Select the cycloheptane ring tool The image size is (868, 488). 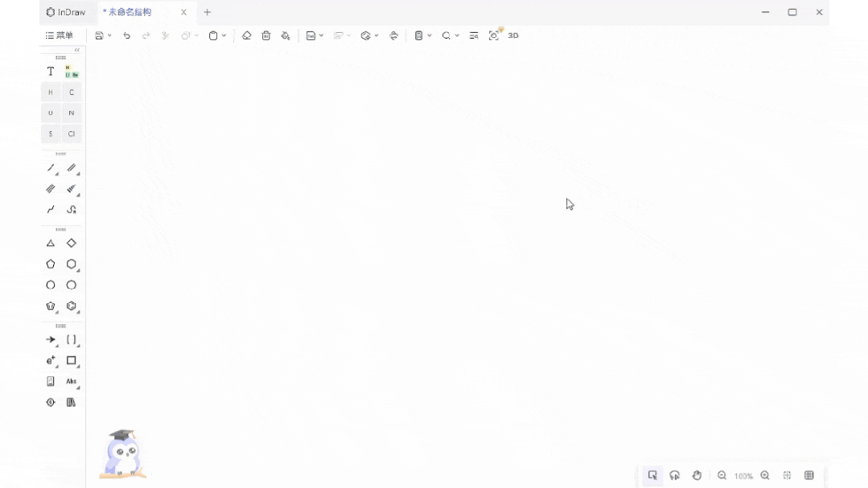click(x=51, y=285)
